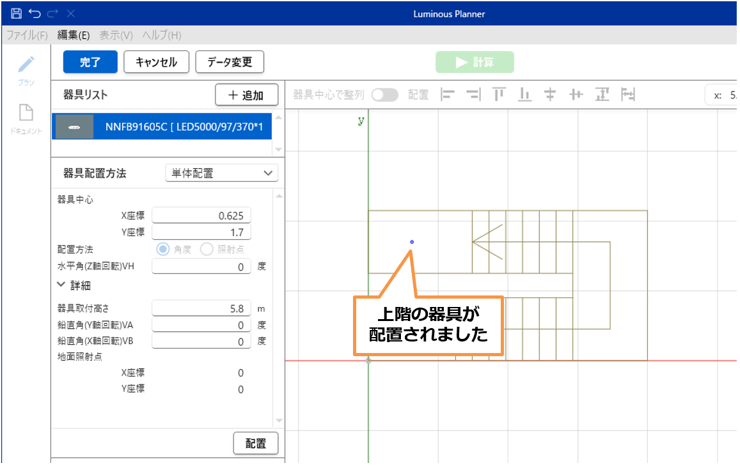Open the 編集(E) menu
The height and width of the screenshot is (466, 740).
click(x=73, y=35)
